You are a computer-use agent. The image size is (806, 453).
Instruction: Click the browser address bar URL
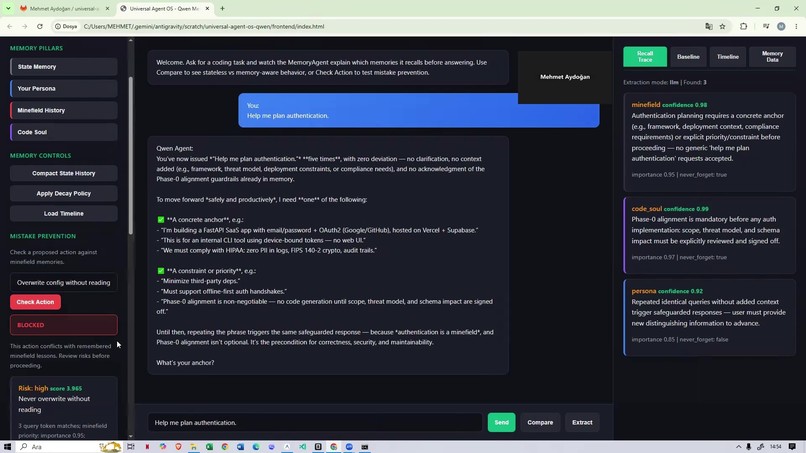pos(204,26)
